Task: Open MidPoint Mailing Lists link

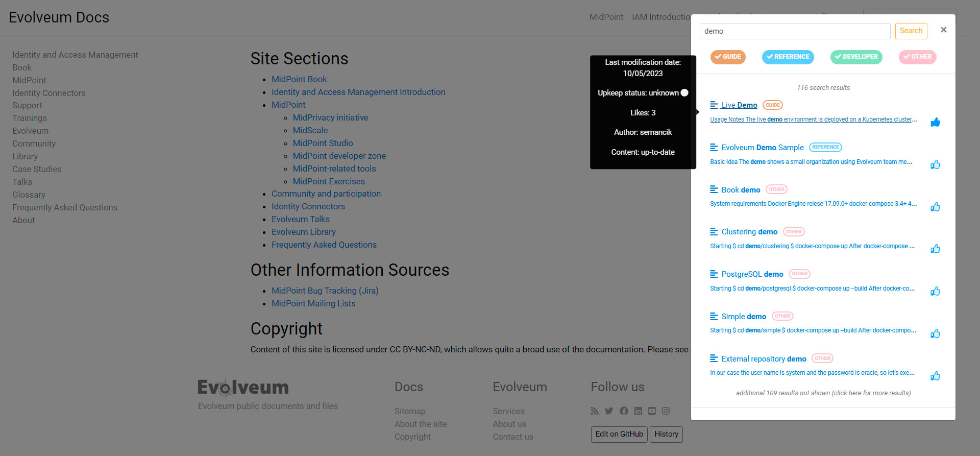Action: coord(313,303)
